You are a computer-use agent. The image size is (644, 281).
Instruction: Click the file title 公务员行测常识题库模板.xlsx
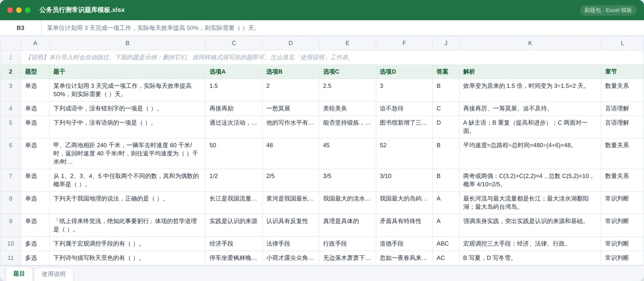click(82, 10)
